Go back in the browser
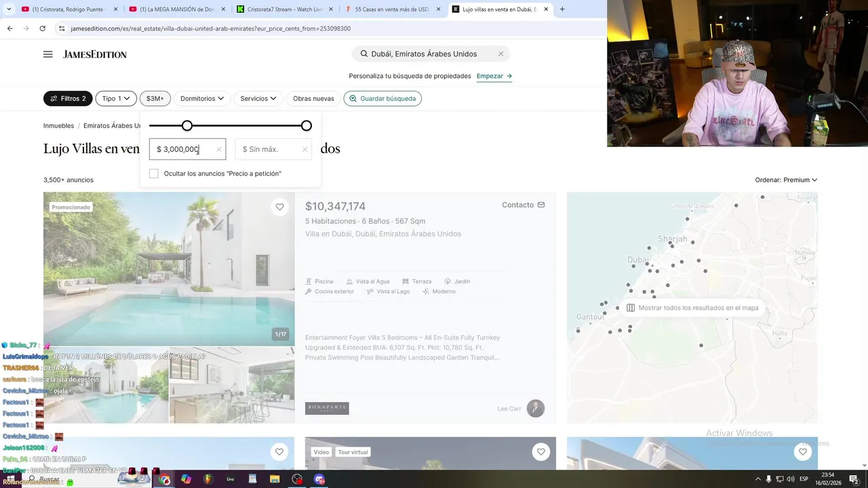 (9, 28)
